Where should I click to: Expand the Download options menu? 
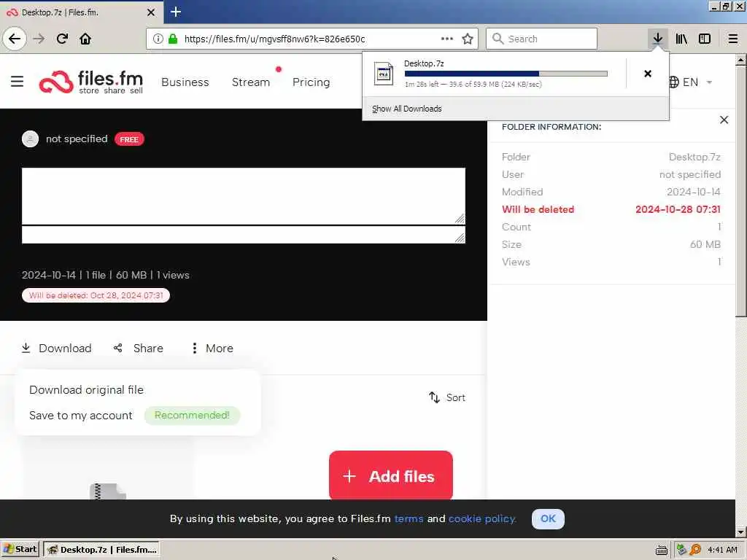click(57, 348)
